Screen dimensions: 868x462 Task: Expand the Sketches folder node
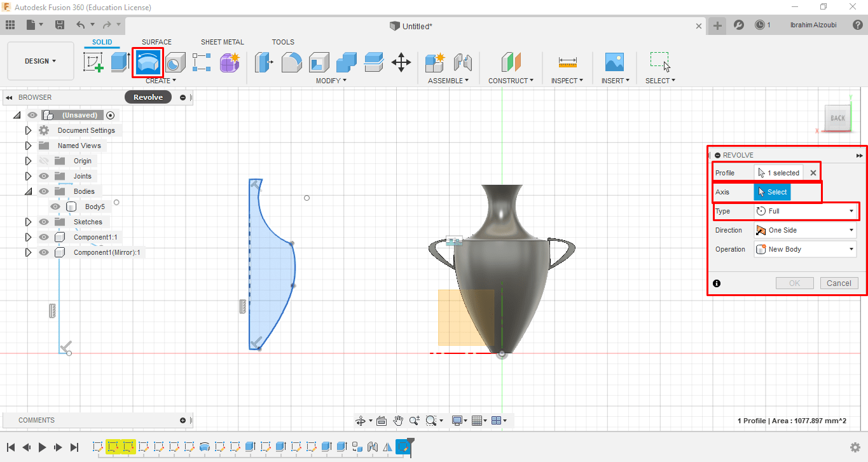click(x=28, y=222)
